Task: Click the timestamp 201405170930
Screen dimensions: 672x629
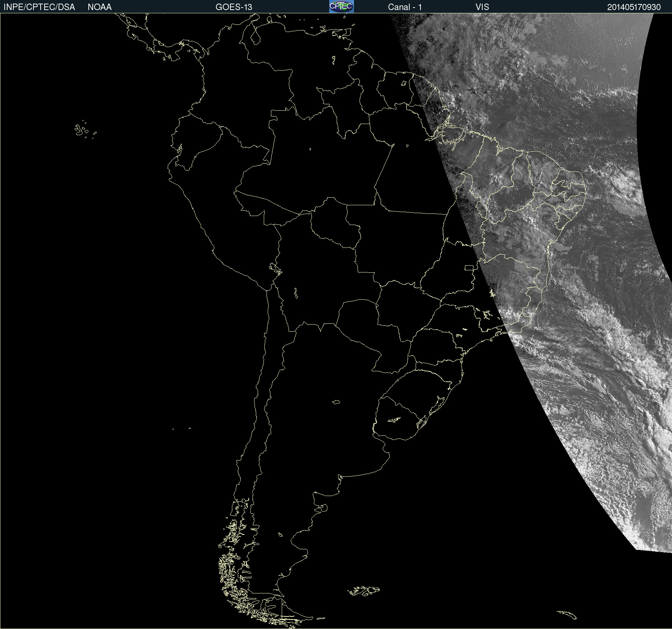Action: (x=634, y=7)
